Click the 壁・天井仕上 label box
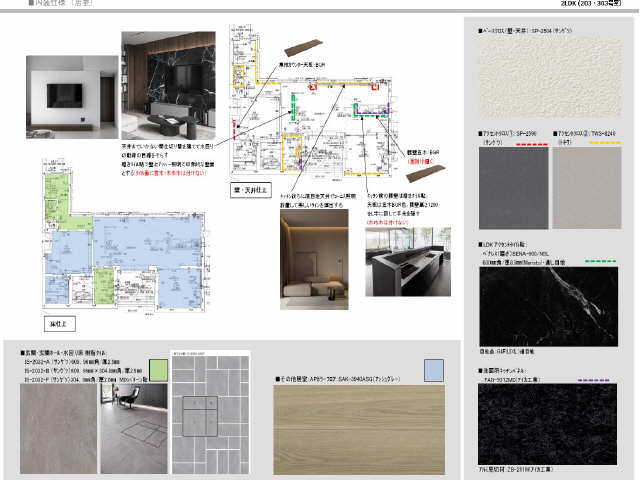This screenshot has height=480, width=640. pos(251,190)
